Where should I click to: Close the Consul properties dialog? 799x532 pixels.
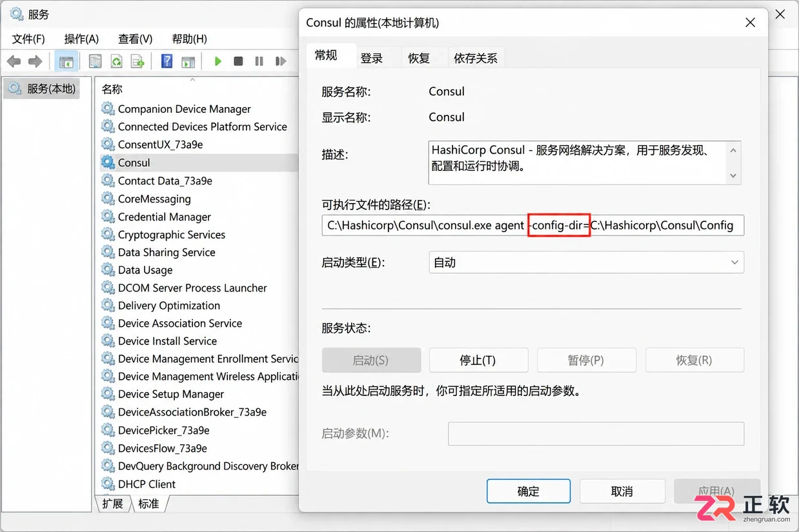pyautogui.click(x=750, y=23)
